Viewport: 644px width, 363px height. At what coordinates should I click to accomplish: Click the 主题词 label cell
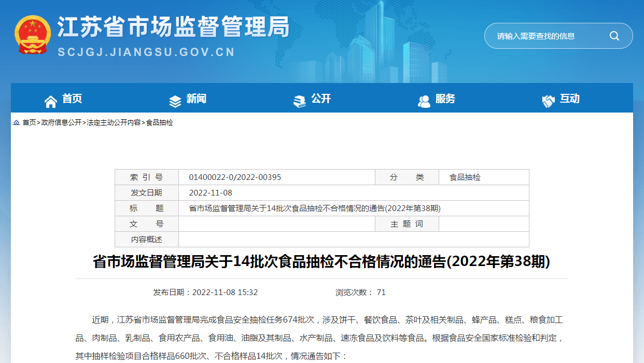407,224
